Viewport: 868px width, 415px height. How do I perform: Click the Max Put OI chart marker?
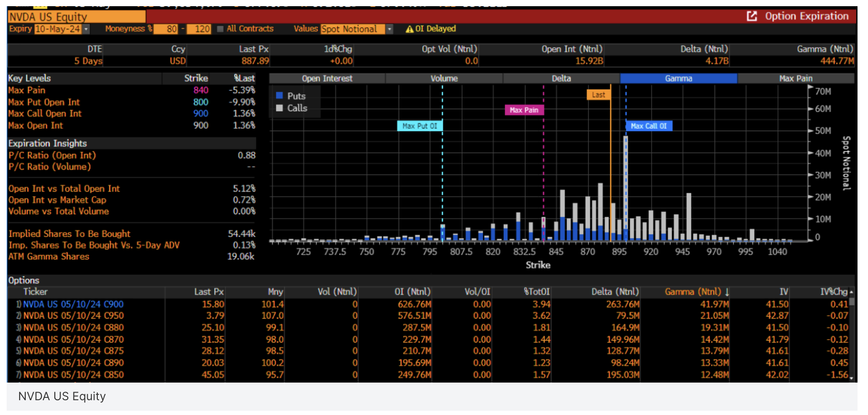point(420,126)
